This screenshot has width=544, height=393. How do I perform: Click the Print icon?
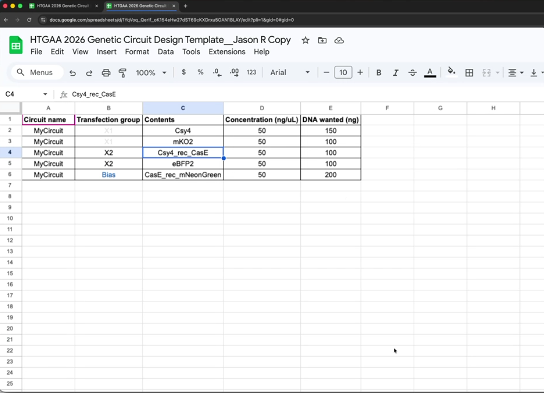click(106, 73)
